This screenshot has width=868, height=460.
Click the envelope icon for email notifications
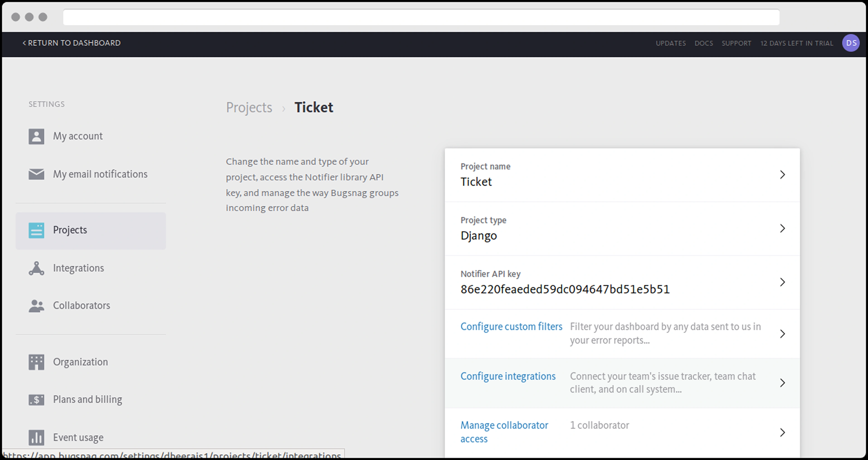(x=36, y=174)
